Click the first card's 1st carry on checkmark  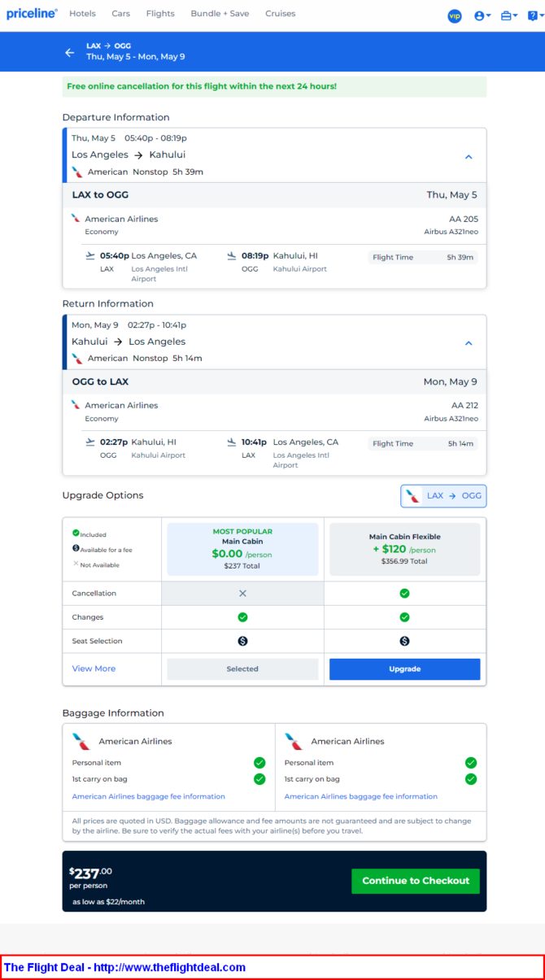tap(259, 779)
